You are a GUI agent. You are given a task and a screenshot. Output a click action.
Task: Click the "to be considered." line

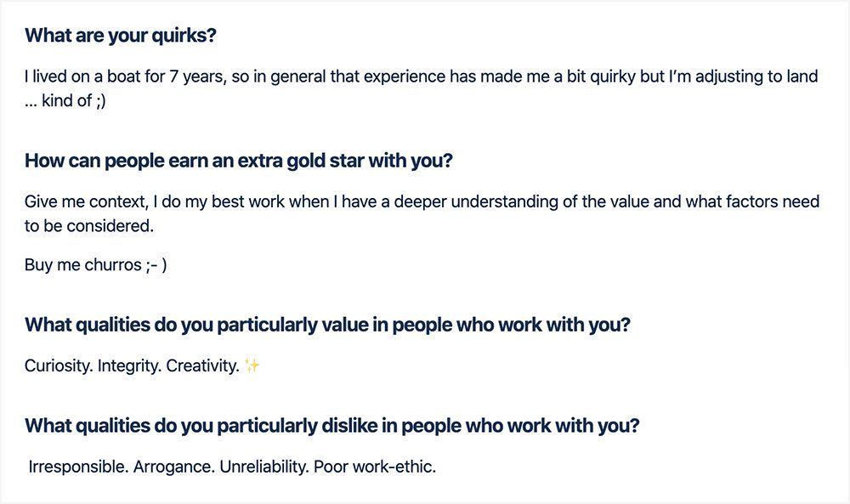(x=89, y=226)
